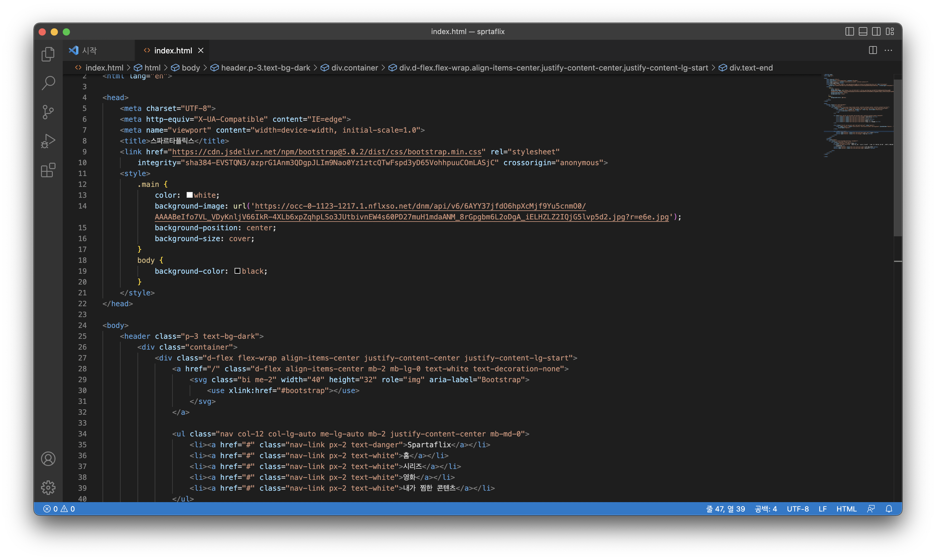The image size is (936, 560).
Task: Open Run and Debug view
Action: (48, 141)
